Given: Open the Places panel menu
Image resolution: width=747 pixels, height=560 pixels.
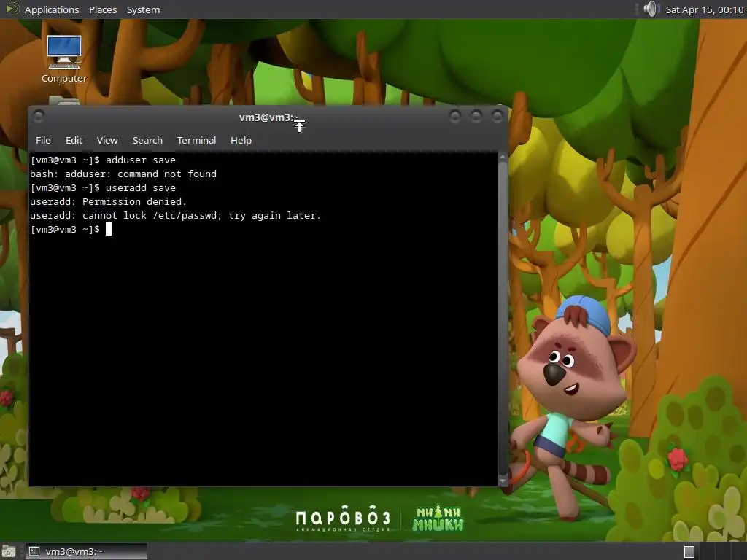Looking at the screenshot, I should 103,9.
